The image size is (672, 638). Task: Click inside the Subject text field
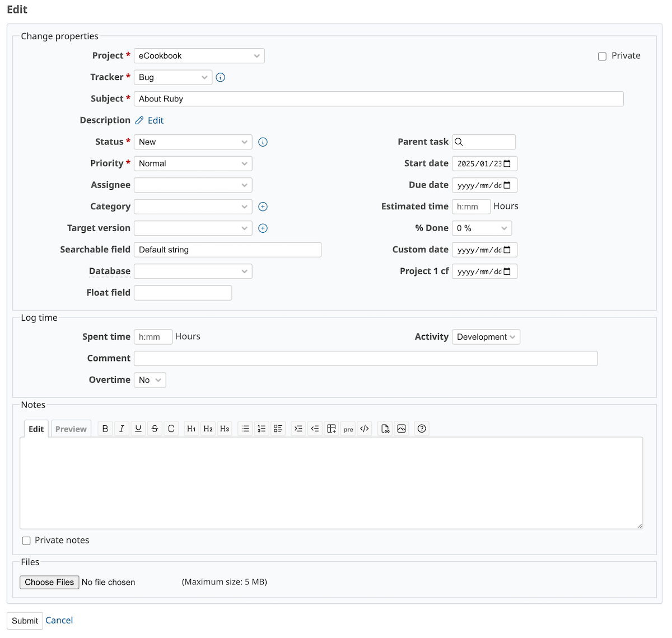(x=379, y=98)
